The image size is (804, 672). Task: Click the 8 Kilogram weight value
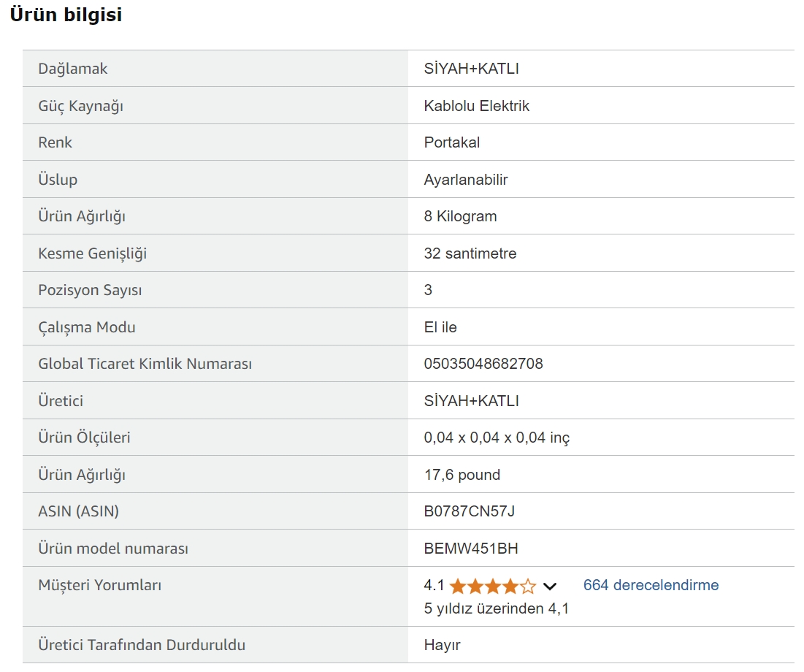coord(460,216)
